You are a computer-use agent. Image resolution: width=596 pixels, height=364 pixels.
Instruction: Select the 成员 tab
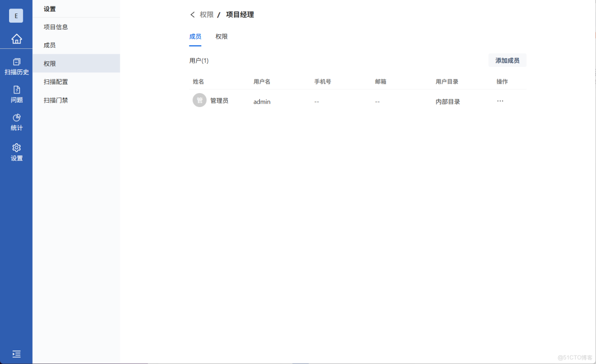tap(195, 36)
